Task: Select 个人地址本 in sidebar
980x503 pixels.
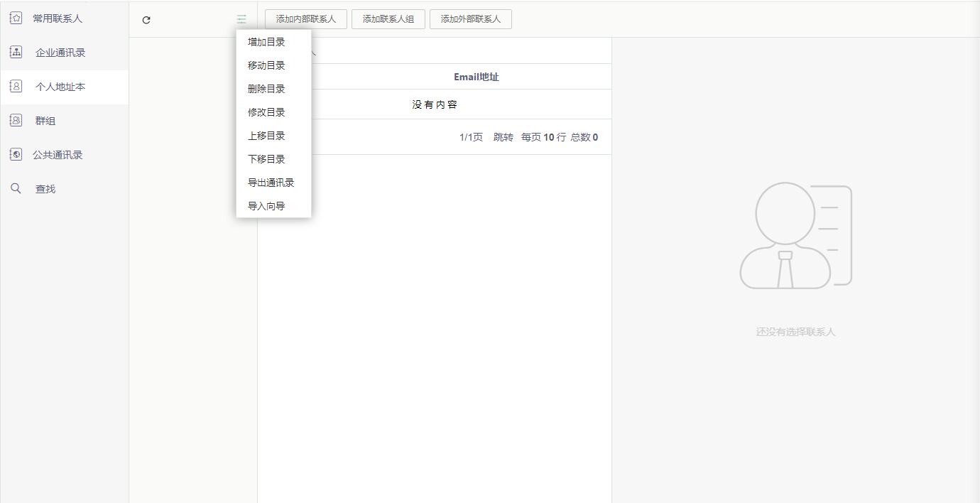Action: click(64, 87)
